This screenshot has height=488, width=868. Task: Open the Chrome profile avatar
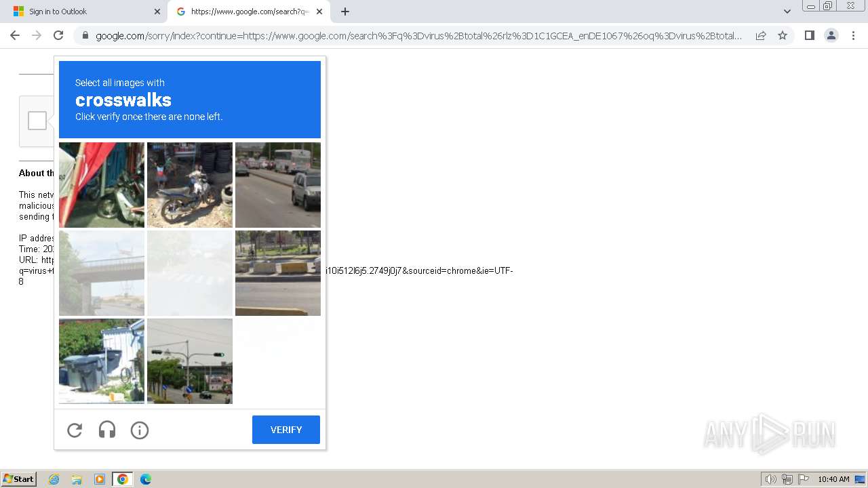831,35
